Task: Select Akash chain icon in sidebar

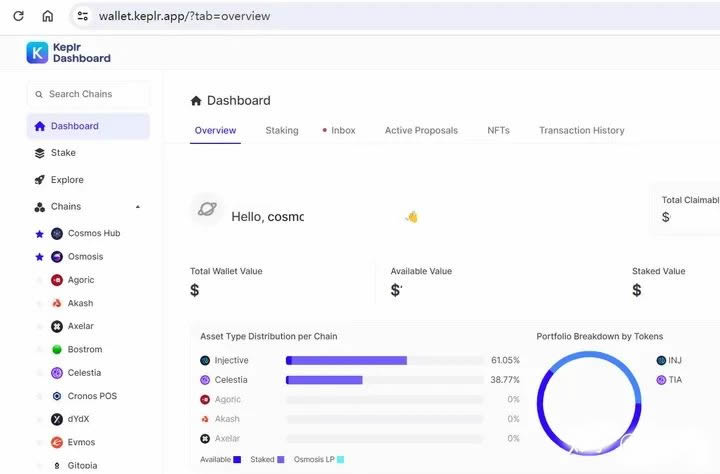Action: pyautogui.click(x=57, y=303)
